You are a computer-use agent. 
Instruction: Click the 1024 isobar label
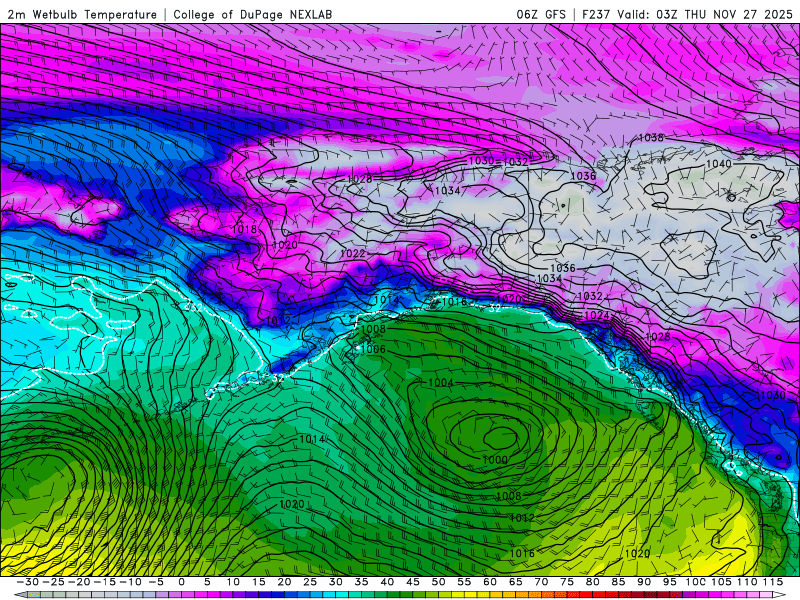coord(596,315)
